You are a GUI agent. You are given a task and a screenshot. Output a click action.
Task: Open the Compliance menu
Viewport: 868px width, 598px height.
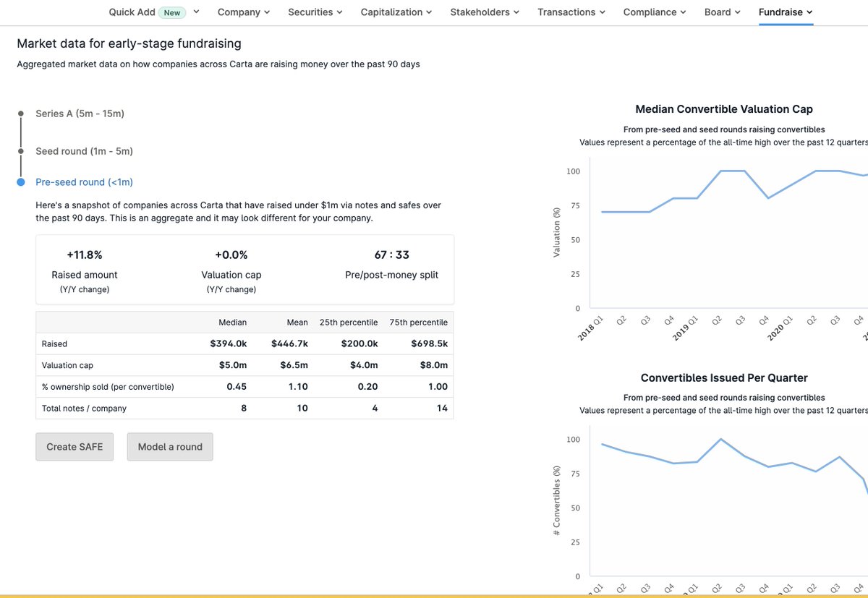(x=655, y=12)
